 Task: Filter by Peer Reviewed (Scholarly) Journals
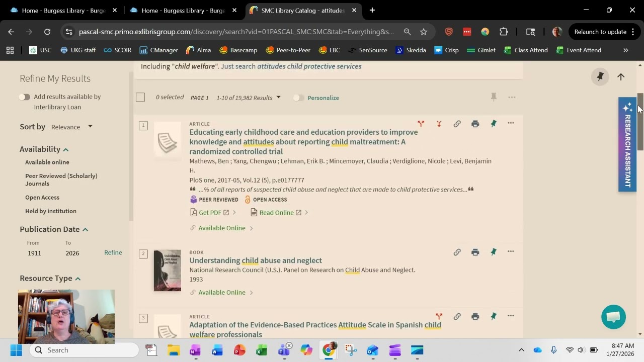coord(61,179)
